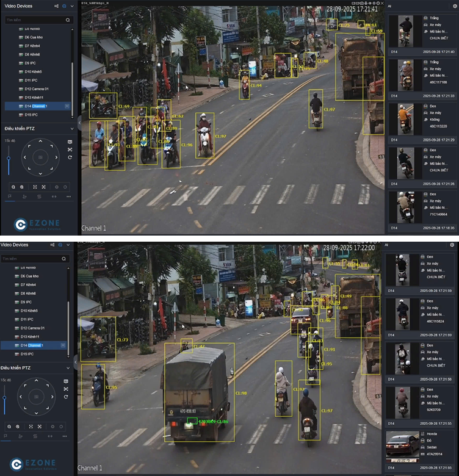Click PTZ refresh icon in the 17:21:41 window
The width and height of the screenshot is (459, 476).
tap(70, 157)
